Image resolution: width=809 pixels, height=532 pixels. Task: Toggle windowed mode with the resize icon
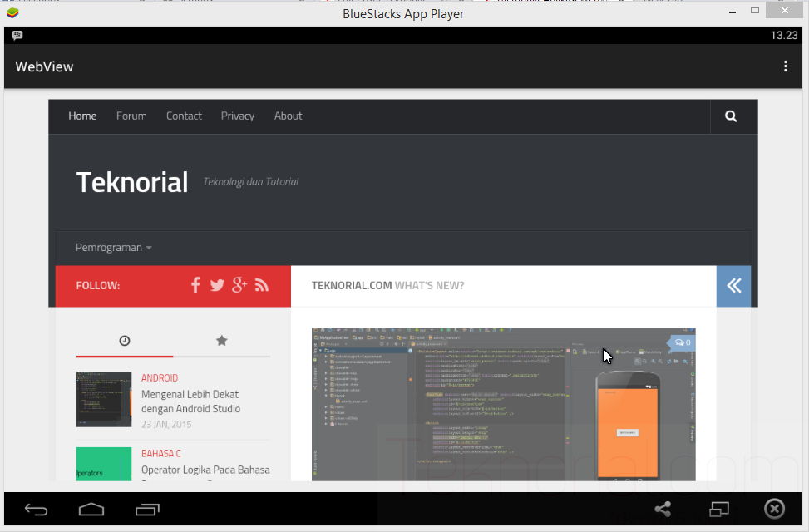click(x=719, y=508)
